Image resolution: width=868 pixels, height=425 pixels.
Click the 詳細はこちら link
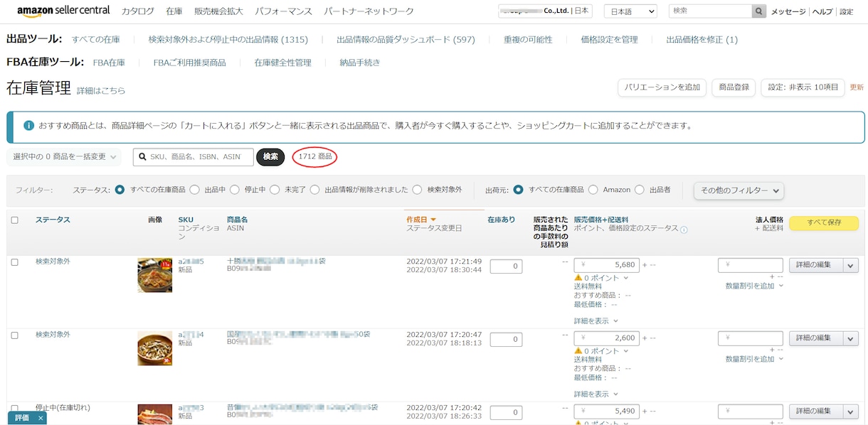[101, 91]
